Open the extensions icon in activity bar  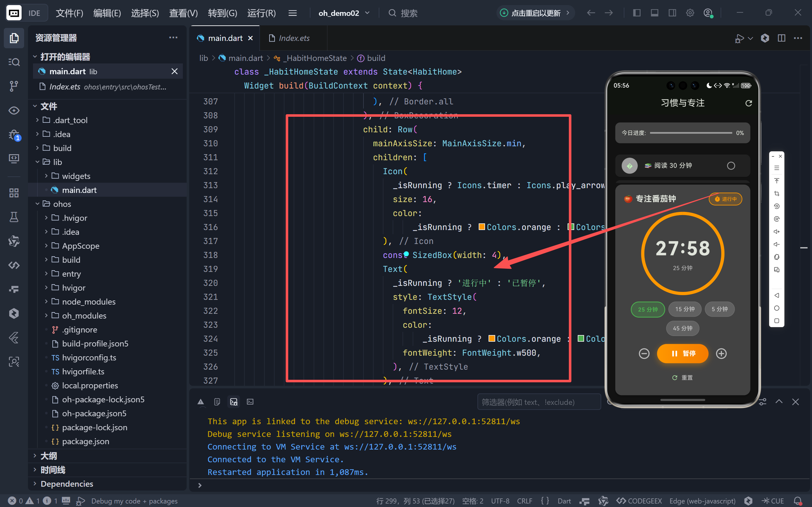coord(14,193)
